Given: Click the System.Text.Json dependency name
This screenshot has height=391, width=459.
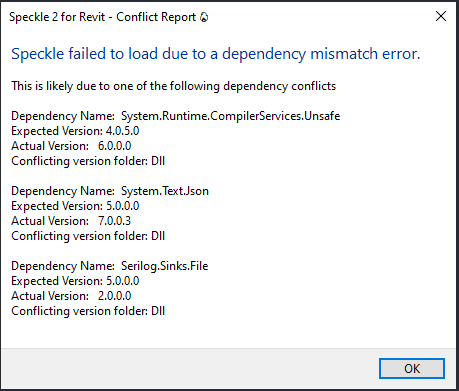Looking at the screenshot, I should click(165, 191).
